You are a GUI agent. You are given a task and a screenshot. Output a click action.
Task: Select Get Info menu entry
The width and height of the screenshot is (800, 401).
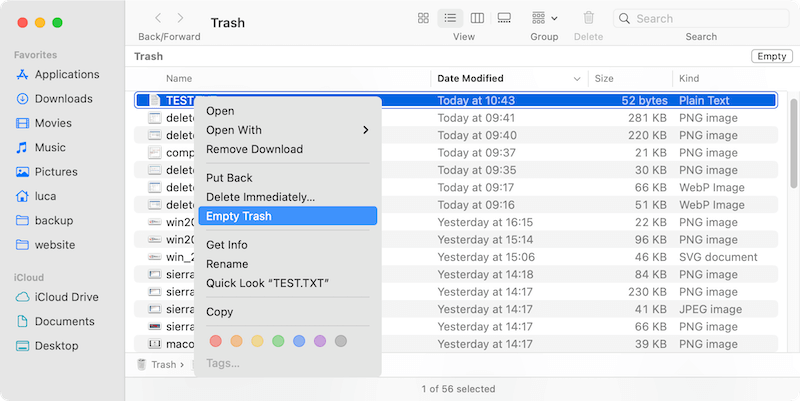click(x=288, y=245)
